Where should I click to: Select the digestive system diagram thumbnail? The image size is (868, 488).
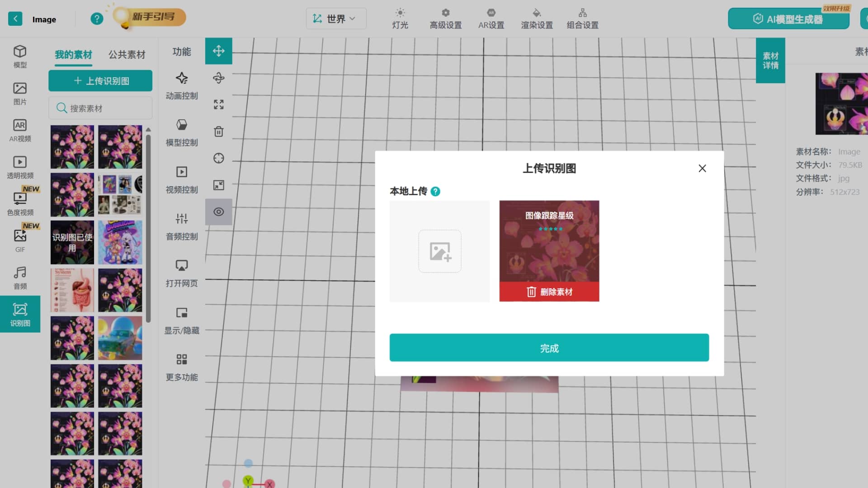tap(72, 291)
